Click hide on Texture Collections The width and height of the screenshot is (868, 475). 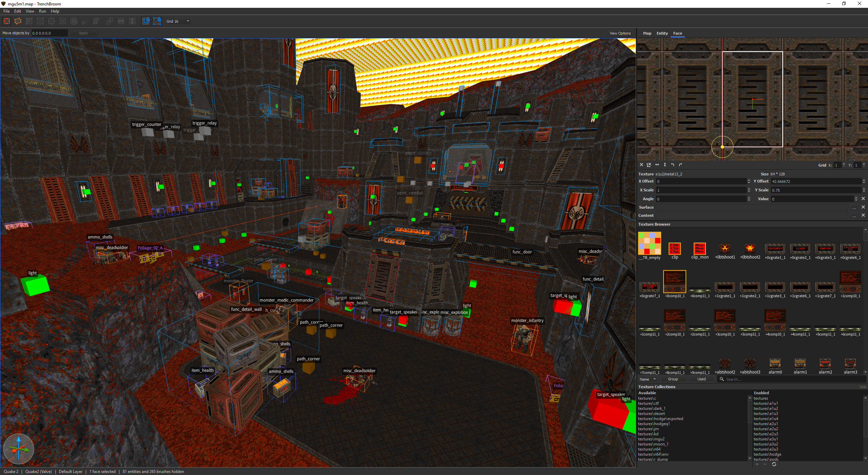863,387
